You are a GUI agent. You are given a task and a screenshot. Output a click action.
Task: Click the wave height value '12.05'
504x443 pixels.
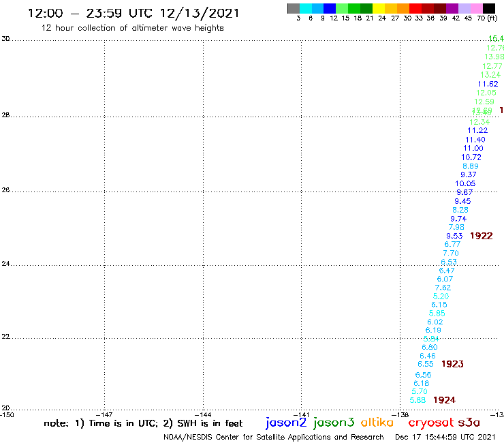point(486,93)
